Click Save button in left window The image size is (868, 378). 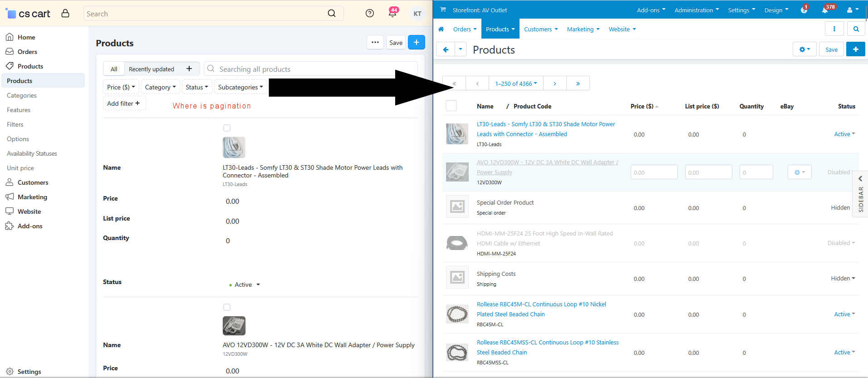(x=396, y=42)
